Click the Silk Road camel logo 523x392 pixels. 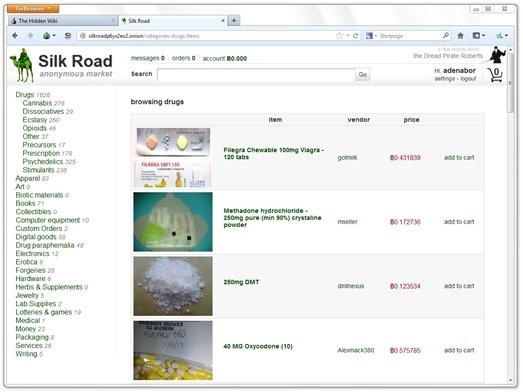pyautogui.click(x=22, y=65)
